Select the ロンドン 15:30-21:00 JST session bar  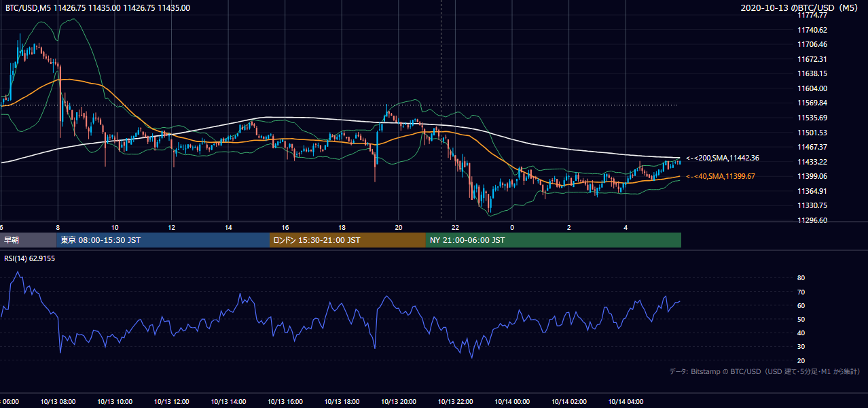(x=348, y=240)
